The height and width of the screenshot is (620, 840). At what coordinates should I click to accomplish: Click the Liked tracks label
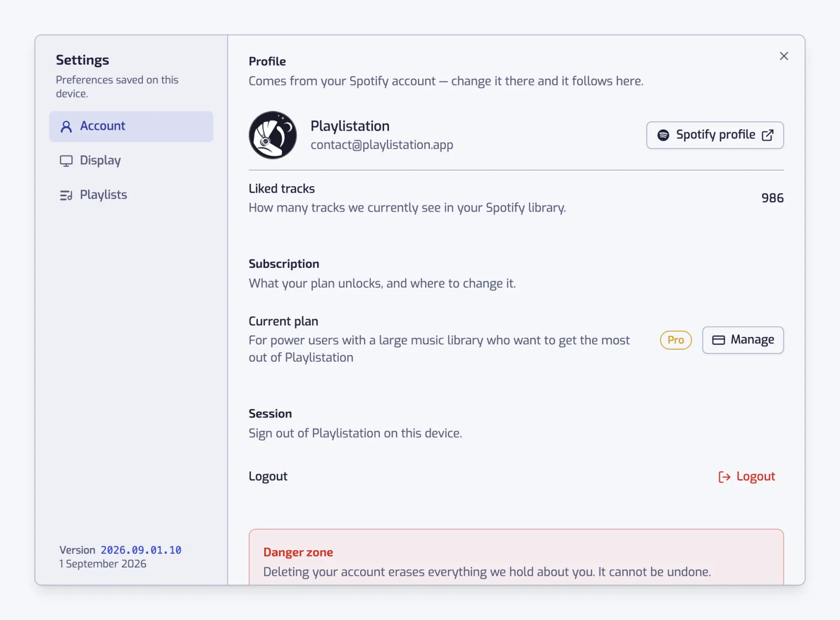[x=282, y=188]
